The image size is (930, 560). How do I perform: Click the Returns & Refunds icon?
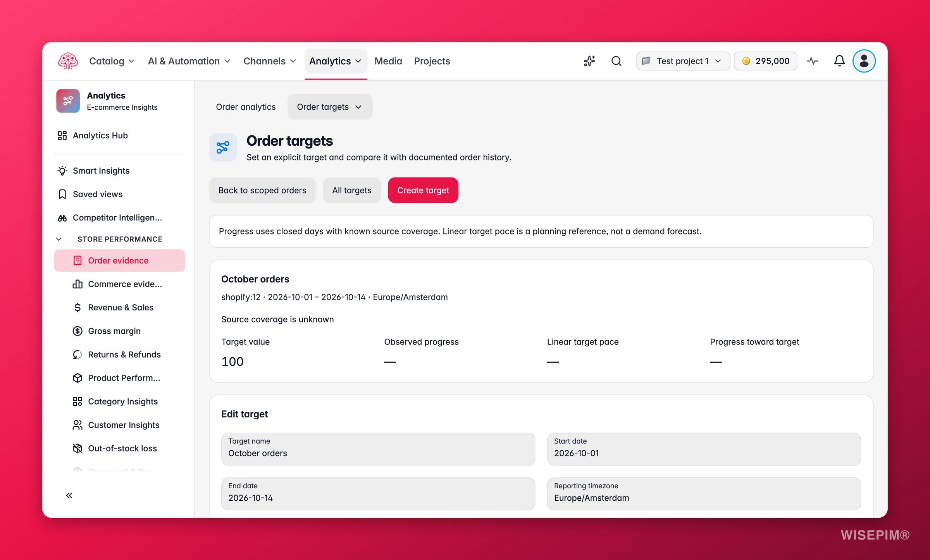[77, 355]
